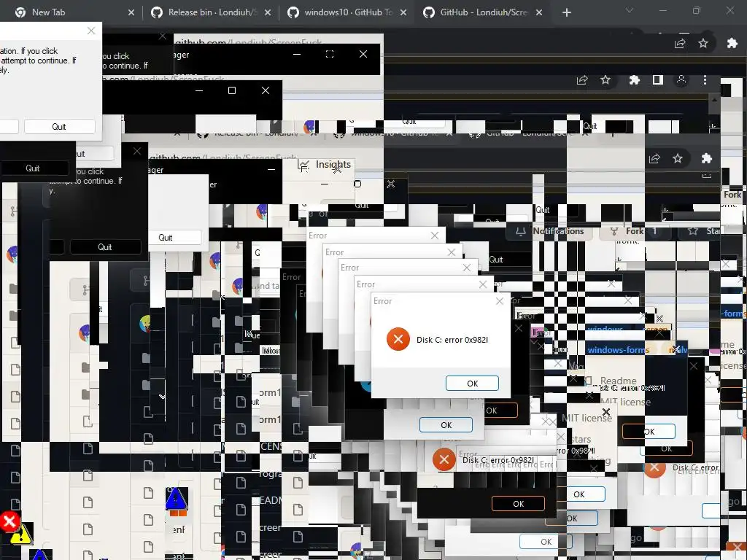Click the Extensions puzzle icon beside the side panel icon
Screen dimensions: 747x560
[634, 80]
